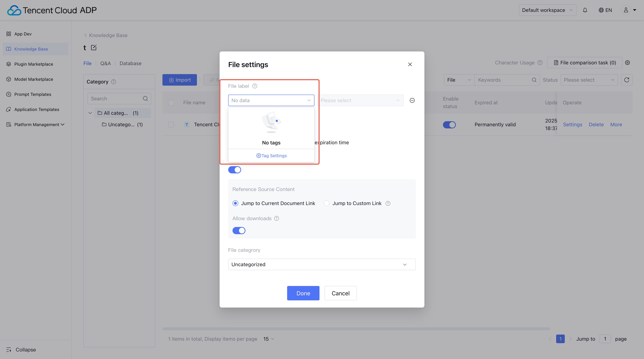The image size is (644, 359).
Task: Select Jump to Current Document Link radio
Action: click(x=235, y=203)
